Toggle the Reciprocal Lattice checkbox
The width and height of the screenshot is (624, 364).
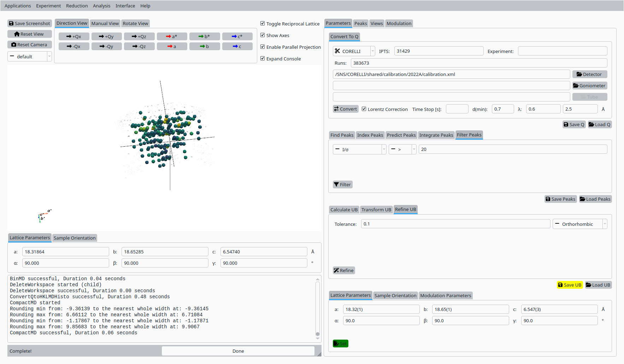pos(263,24)
